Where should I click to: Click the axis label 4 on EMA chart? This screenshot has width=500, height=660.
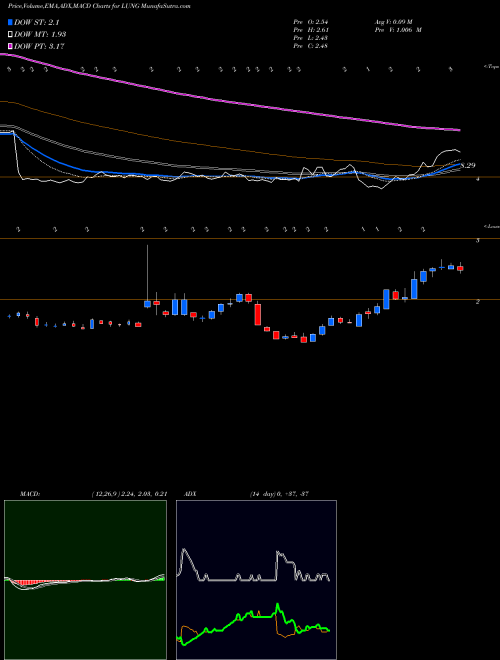tap(478, 179)
